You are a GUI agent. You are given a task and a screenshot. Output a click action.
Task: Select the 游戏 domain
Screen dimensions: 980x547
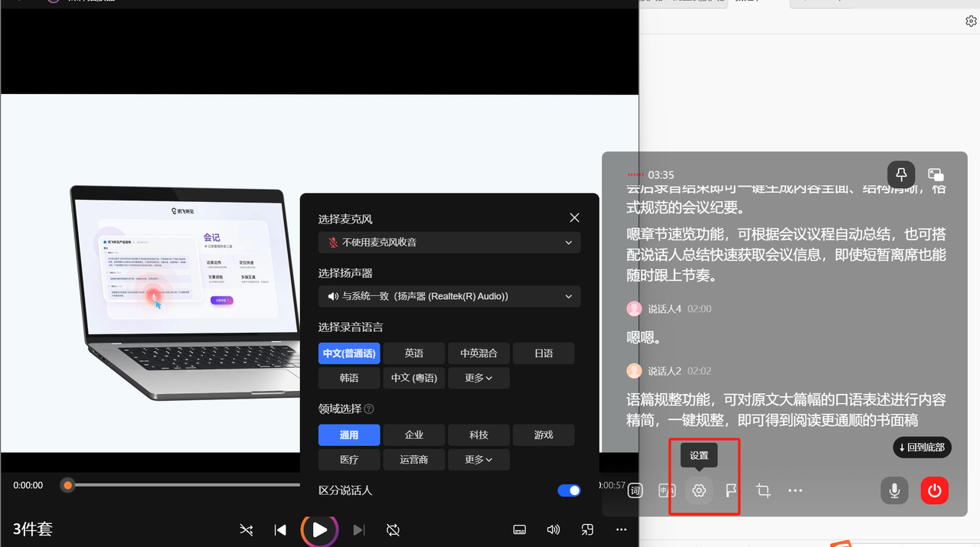point(544,435)
